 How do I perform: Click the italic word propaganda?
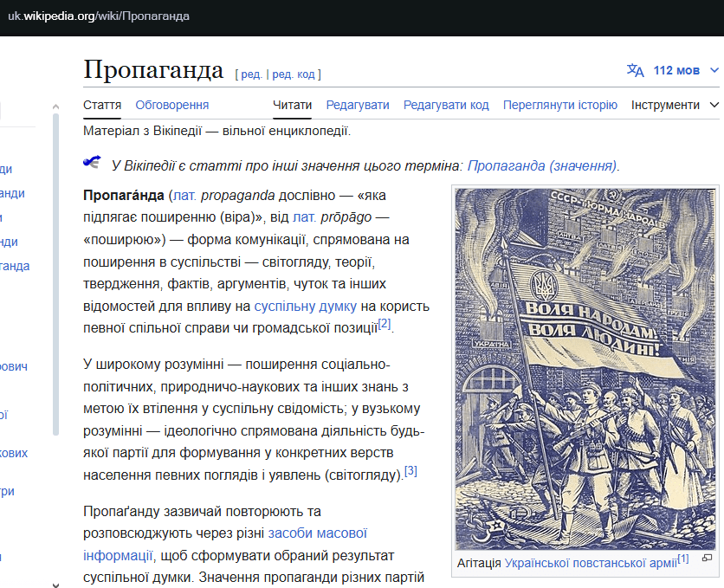[238, 196]
